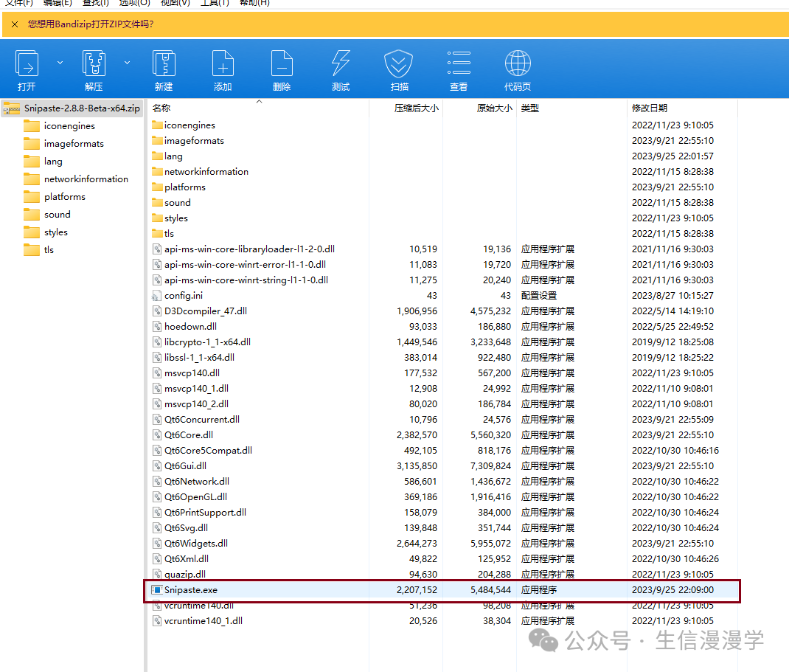
Task: Select msvcp140.dll file name
Action: [x=192, y=373]
